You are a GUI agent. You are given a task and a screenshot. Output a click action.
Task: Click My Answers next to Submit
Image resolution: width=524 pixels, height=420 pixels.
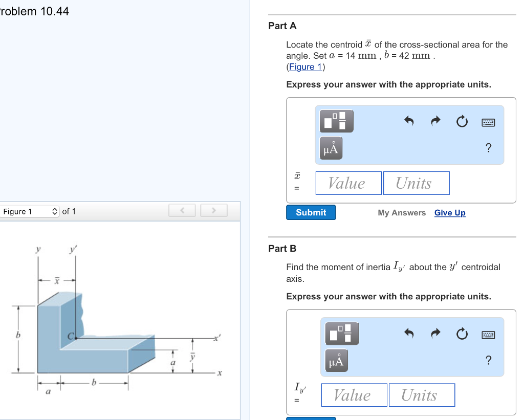(x=402, y=212)
